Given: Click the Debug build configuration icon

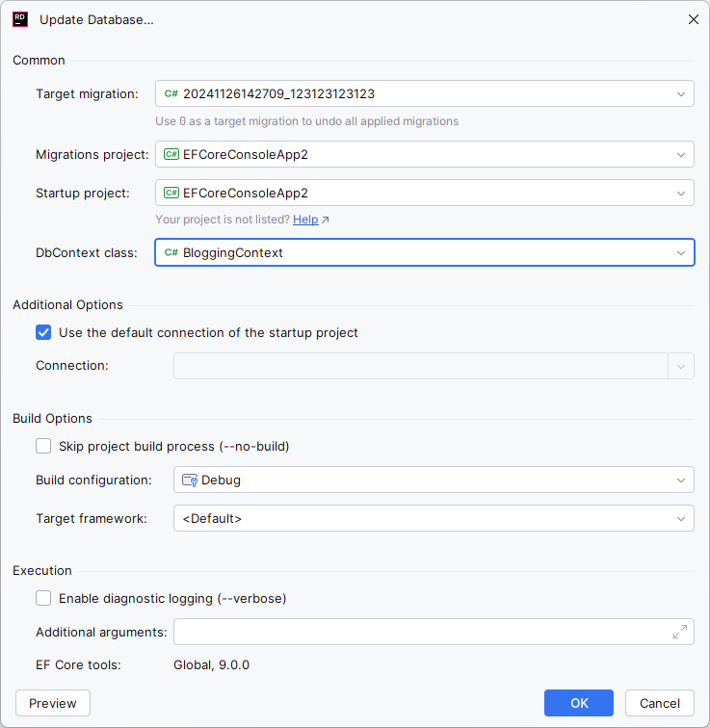Looking at the screenshot, I should pyautogui.click(x=190, y=480).
